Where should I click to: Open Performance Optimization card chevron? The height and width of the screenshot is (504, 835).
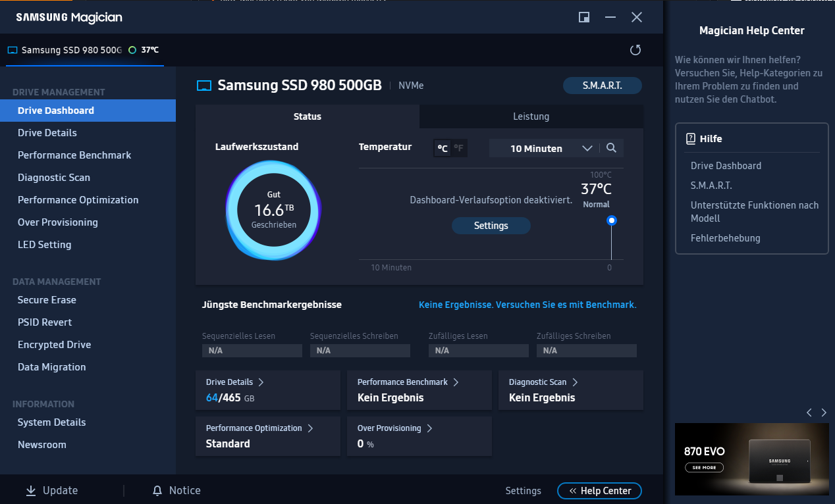pyautogui.click(x=310, y=428)
